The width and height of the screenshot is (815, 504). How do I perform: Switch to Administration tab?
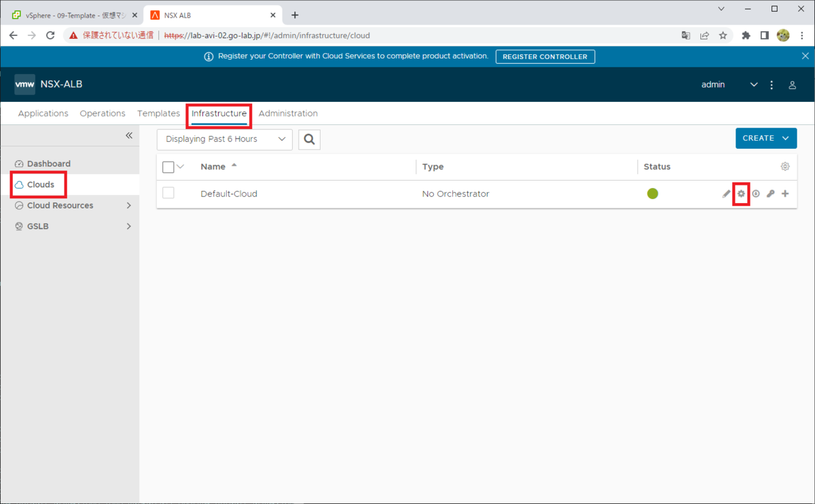coord(288,113)
